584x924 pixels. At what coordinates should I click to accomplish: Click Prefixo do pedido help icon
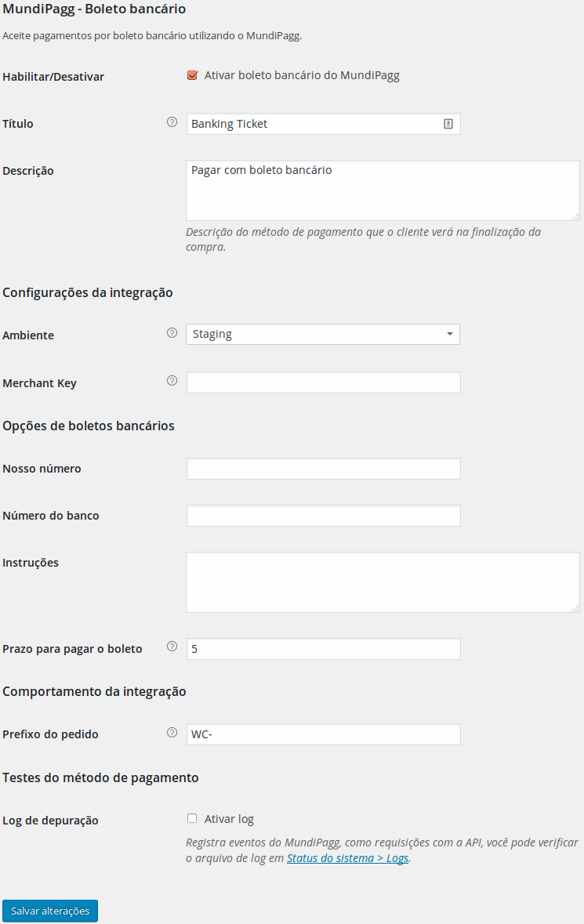tap(172, 733)
